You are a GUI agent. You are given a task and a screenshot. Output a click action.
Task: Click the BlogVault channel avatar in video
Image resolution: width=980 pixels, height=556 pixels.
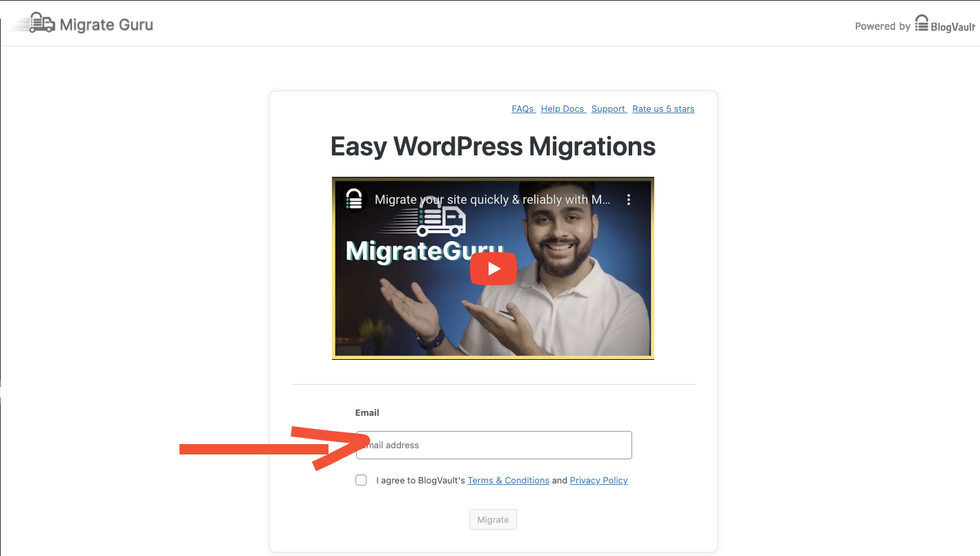click(354, 199)
